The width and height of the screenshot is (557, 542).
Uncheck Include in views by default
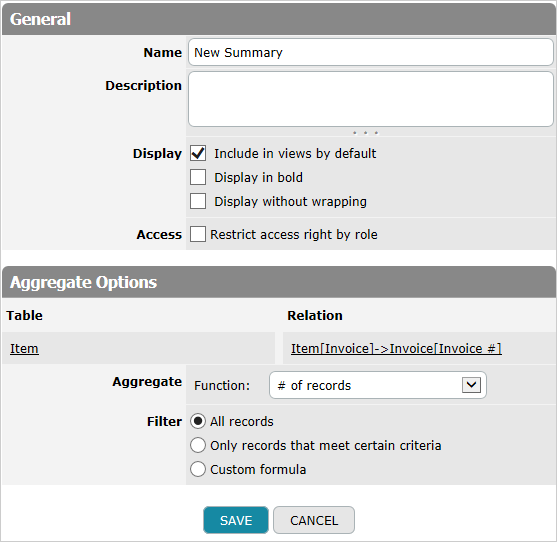198,153
